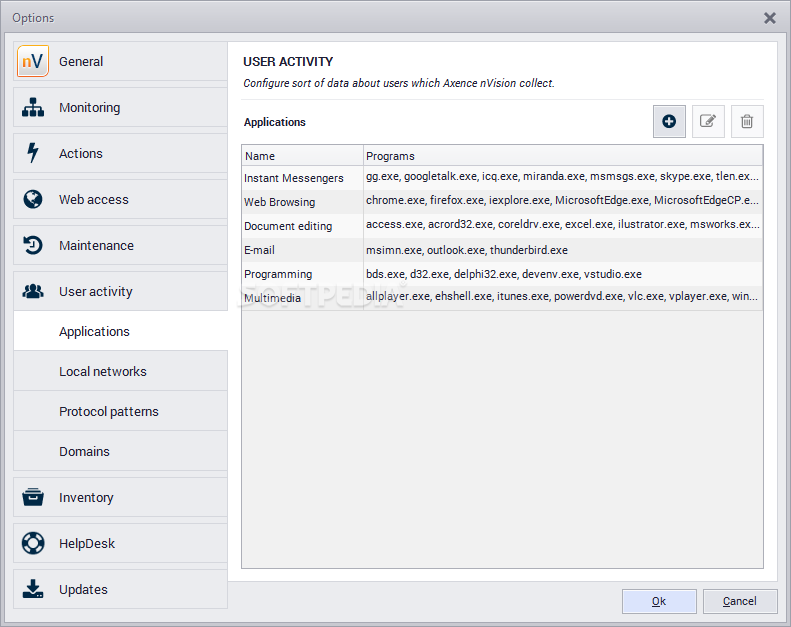Image resolution: width=791 pixels, height=627 pixels.
Task: Open the General settings section
Action: (x=120, y=62)
